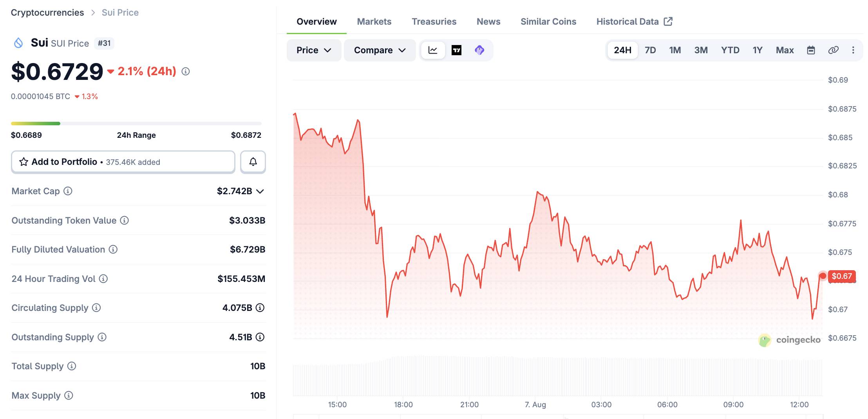
Task: Click the $0.6872 range high value
Action: pos(246,135)
